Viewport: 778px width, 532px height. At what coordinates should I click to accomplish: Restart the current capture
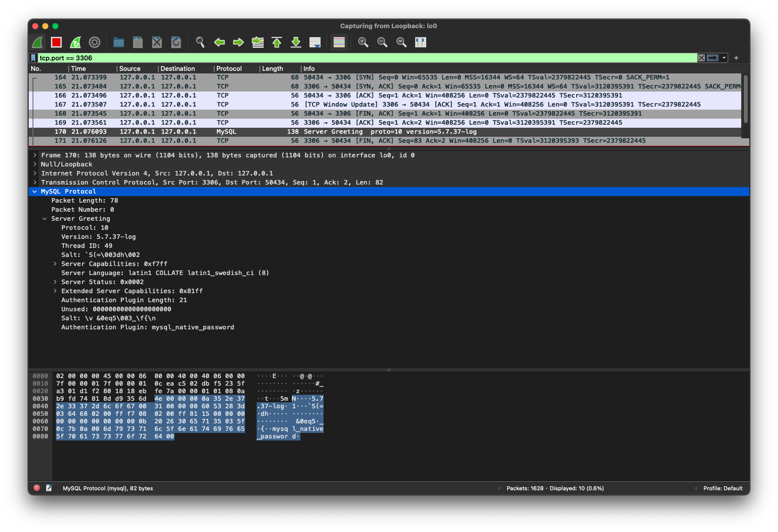click(75, 42)
